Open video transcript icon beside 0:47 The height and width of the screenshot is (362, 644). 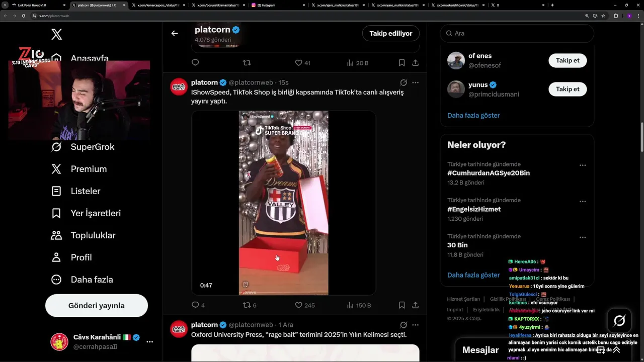246,285
